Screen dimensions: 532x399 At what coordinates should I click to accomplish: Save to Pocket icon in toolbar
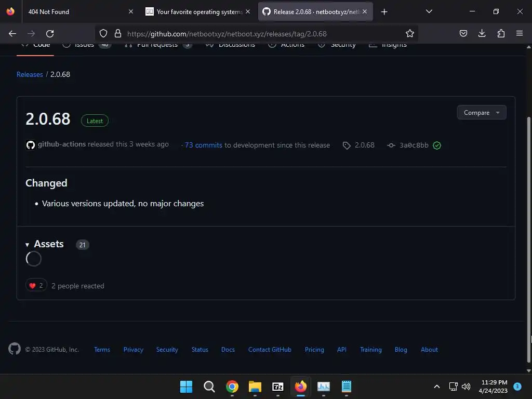click(463, 33)
